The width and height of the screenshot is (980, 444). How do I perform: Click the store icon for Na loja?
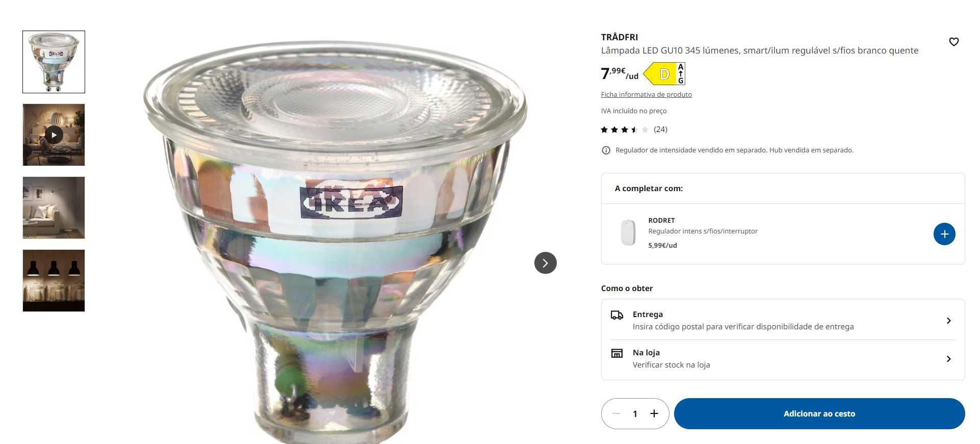pos(616,353)
